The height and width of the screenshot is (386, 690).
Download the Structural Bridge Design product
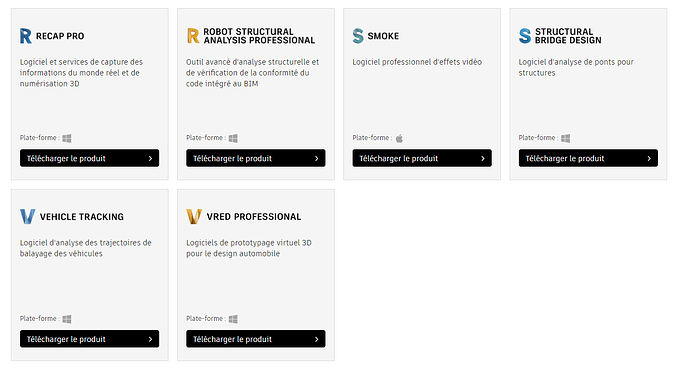tap(588, 158)
